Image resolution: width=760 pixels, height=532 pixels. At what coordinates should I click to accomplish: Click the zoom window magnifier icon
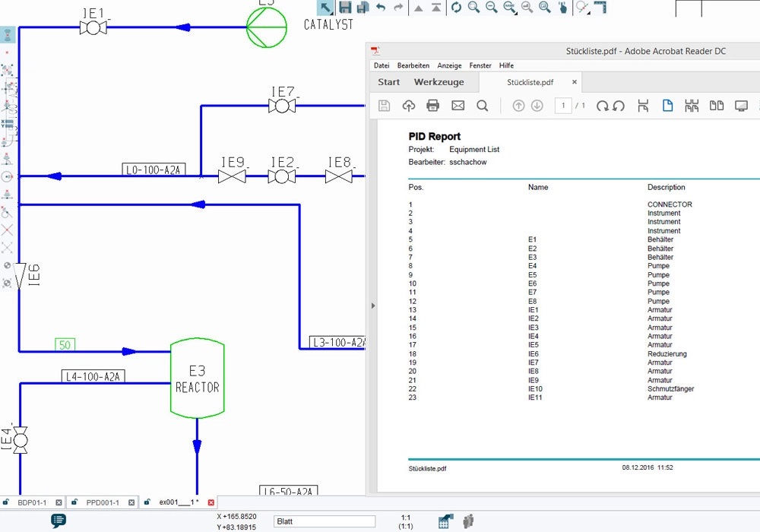coord(473,7)
